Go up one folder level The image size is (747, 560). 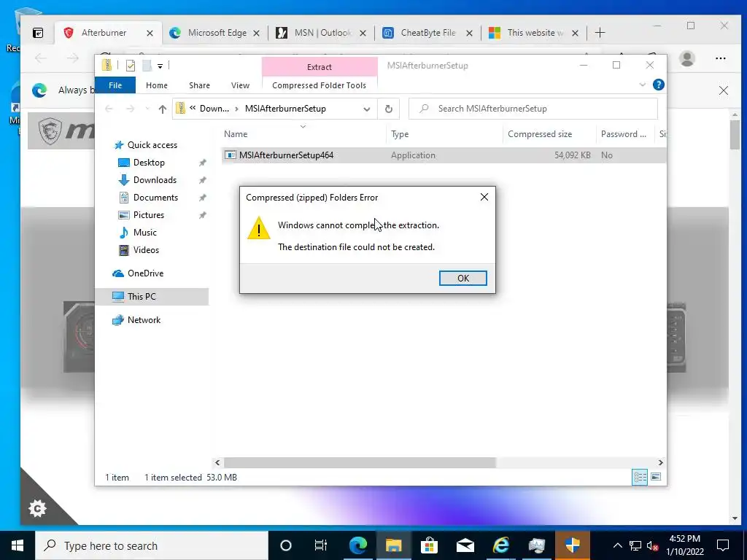pyautogui.click(x=163, y=109)
